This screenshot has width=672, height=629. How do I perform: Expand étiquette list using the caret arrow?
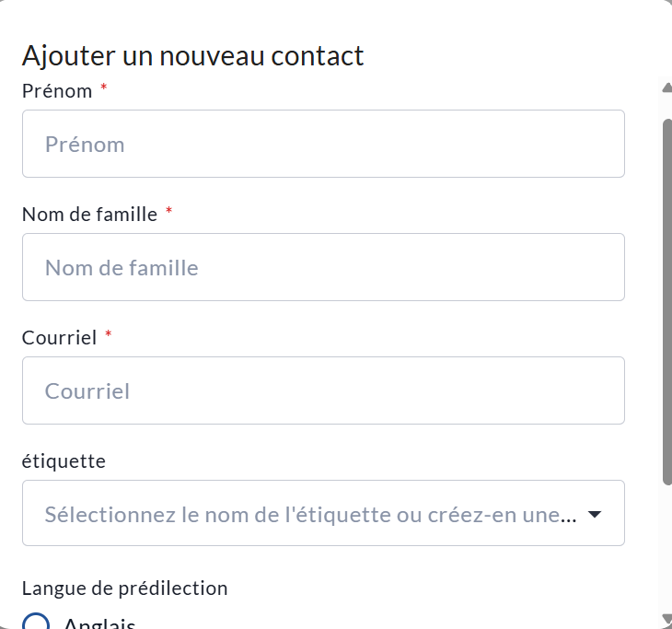coord(595,514)
